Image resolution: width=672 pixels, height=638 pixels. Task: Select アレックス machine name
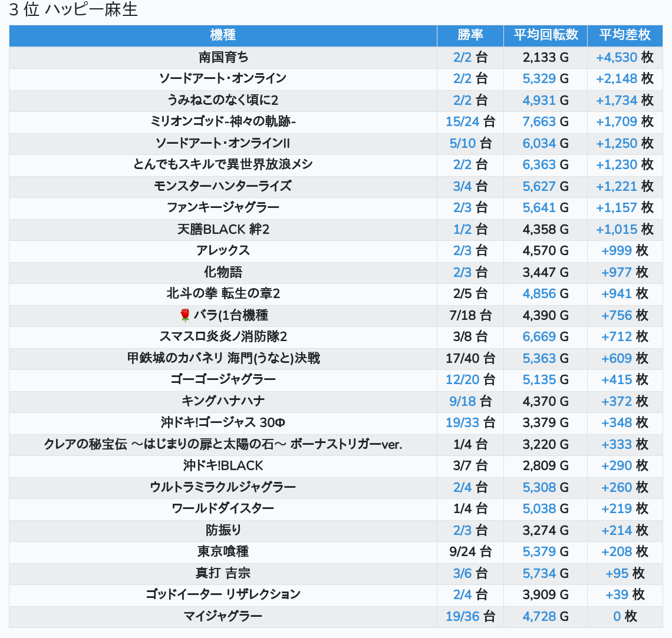[223, 251]
